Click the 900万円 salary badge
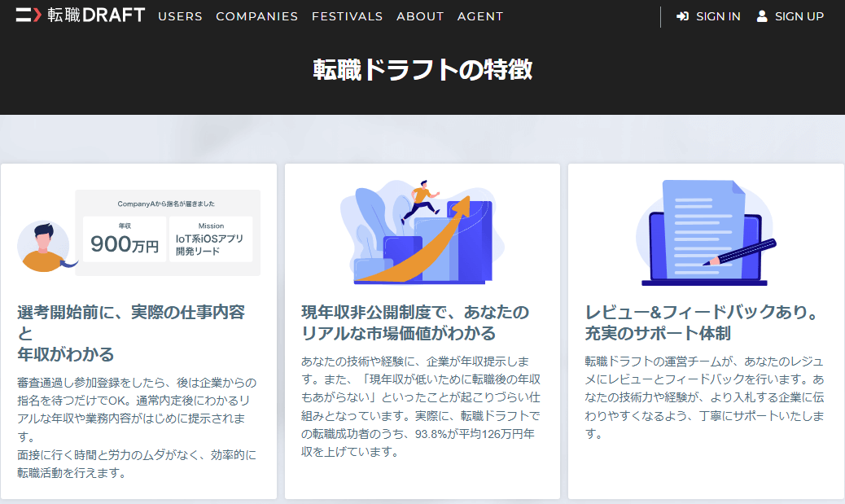845x504 pixels. pyautogui.click(x=125, y=239)
